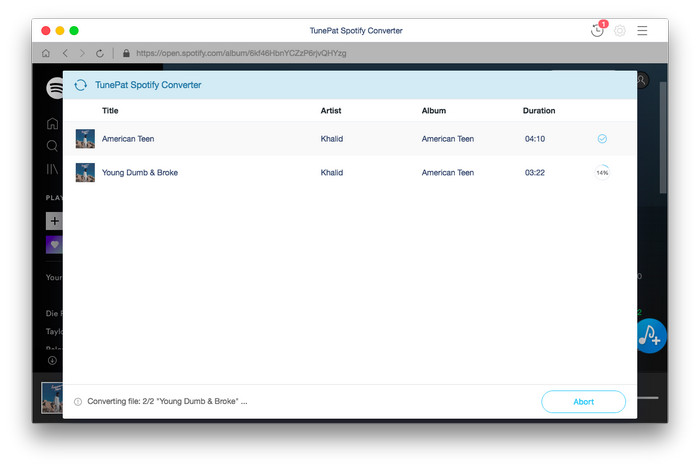Abort the conversion
Screen dimensions: 700x469
(583, 402)
